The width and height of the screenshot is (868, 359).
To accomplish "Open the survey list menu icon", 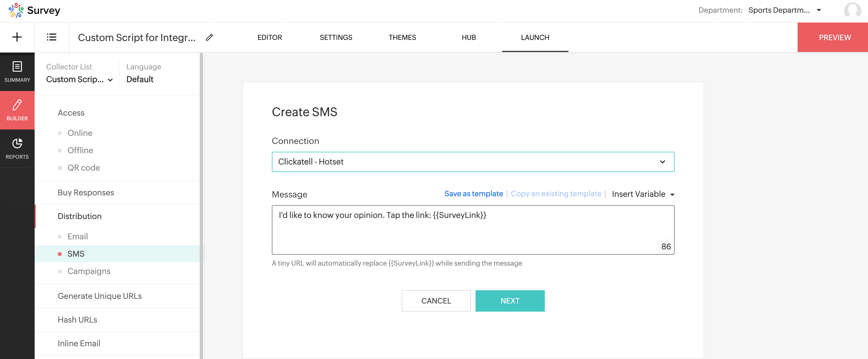I will 52,37.
